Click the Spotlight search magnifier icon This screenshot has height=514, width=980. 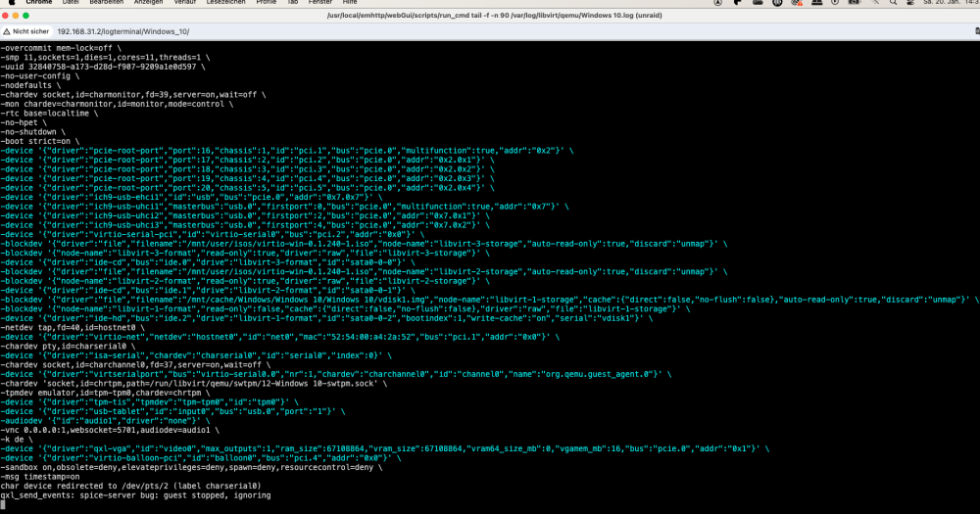tap(893, 2)
